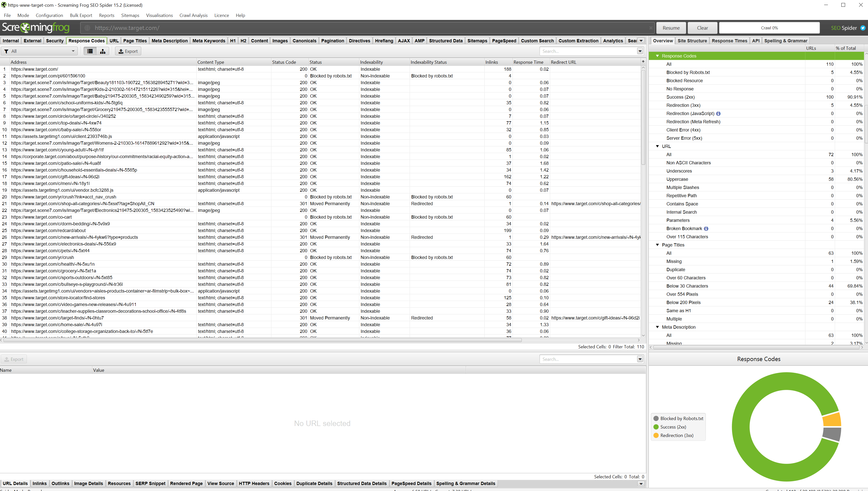
Task: Click the gray Blocked by Robots.txt legend swatch
Action: tap(656, 419)
